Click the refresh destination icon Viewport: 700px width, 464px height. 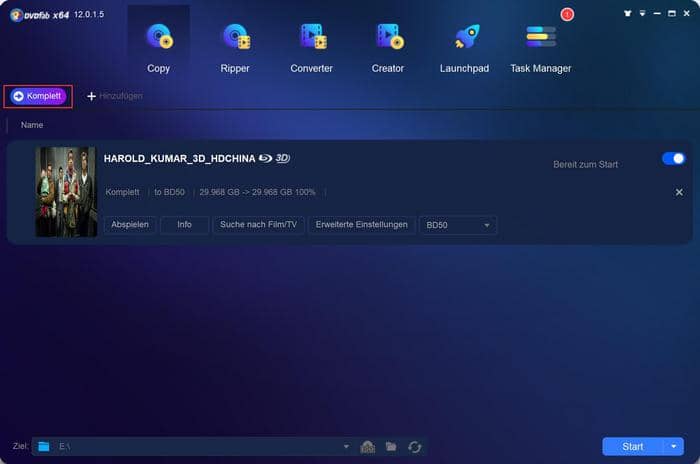click(414, 447)
